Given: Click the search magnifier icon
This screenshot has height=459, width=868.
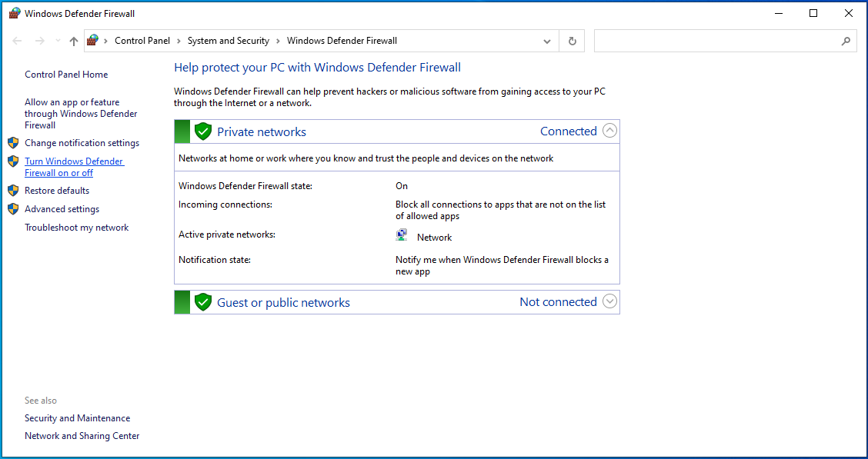Looking at the screenshot, I should pos(846,41).
